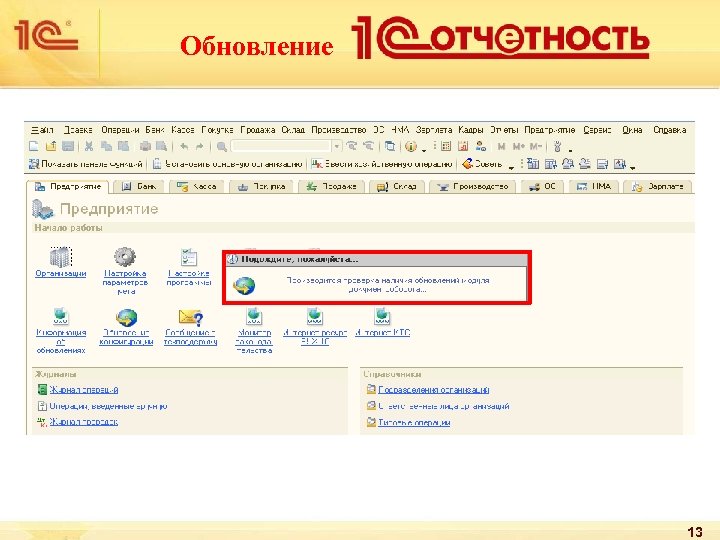
Task: Click the M- memory button
Action: (535, 146)
